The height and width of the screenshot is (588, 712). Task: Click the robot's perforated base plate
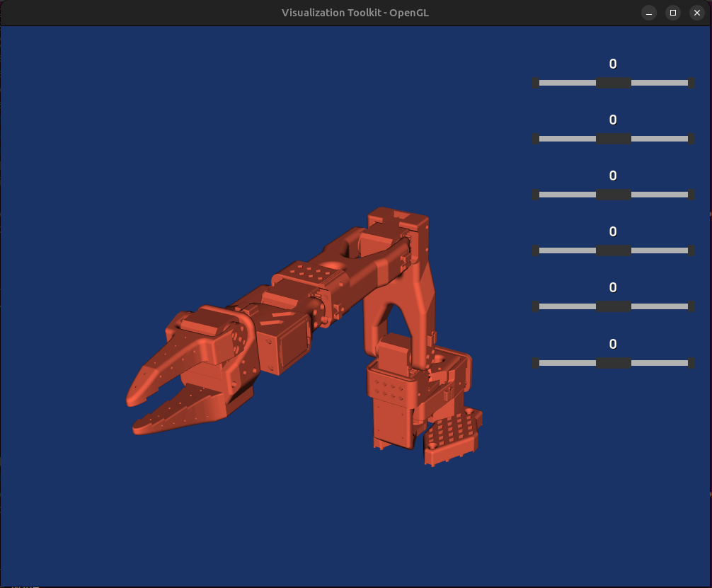pos(453,437)
